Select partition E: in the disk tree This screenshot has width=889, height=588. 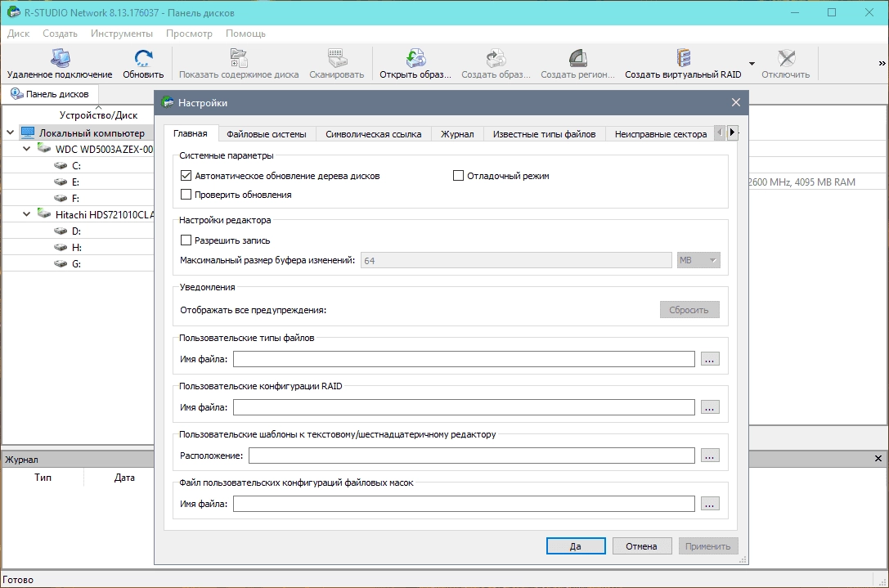coord(75,182)
